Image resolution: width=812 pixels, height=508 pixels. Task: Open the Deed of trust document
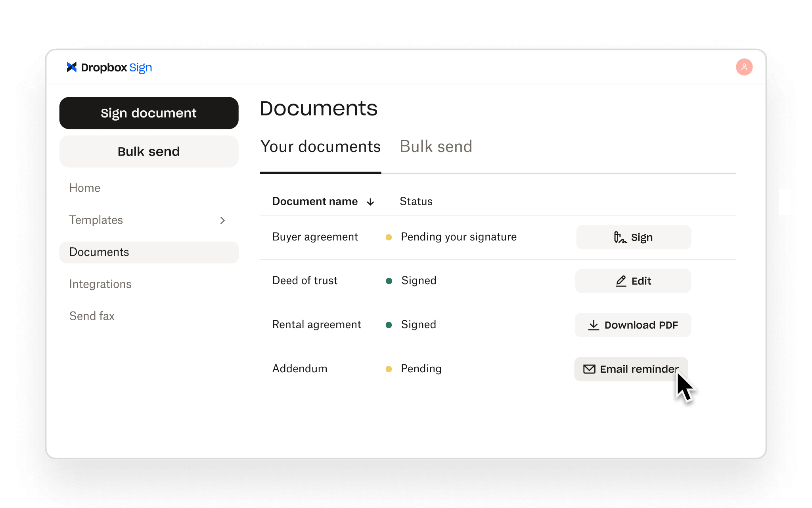305,281
